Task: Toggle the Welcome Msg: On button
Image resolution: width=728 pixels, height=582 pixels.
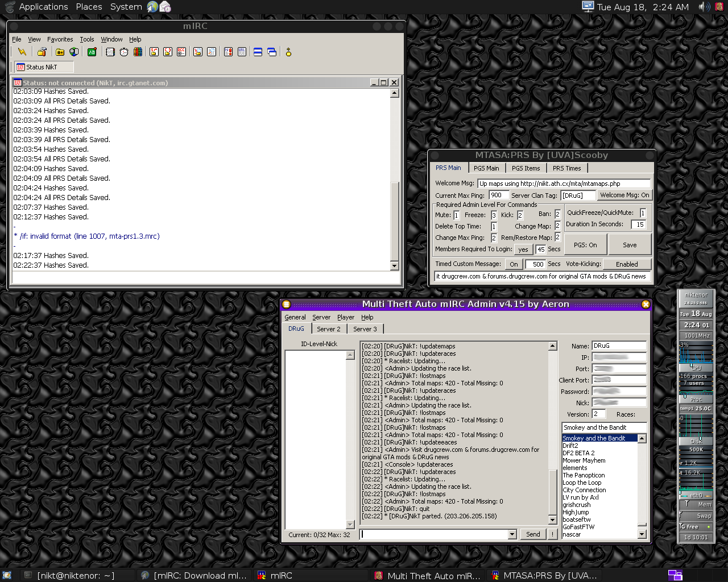Action: pyautogui.click(x=624, y=195)
